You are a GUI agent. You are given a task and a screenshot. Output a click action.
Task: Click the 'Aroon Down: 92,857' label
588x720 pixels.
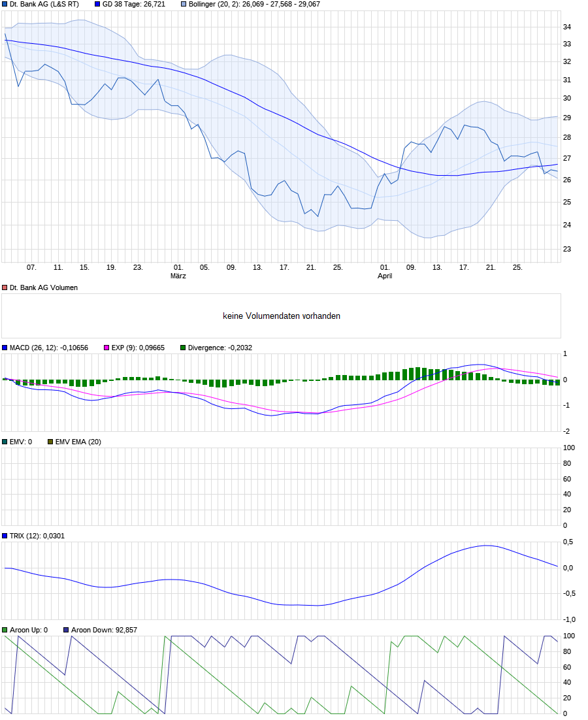click(x=104, y=630)
